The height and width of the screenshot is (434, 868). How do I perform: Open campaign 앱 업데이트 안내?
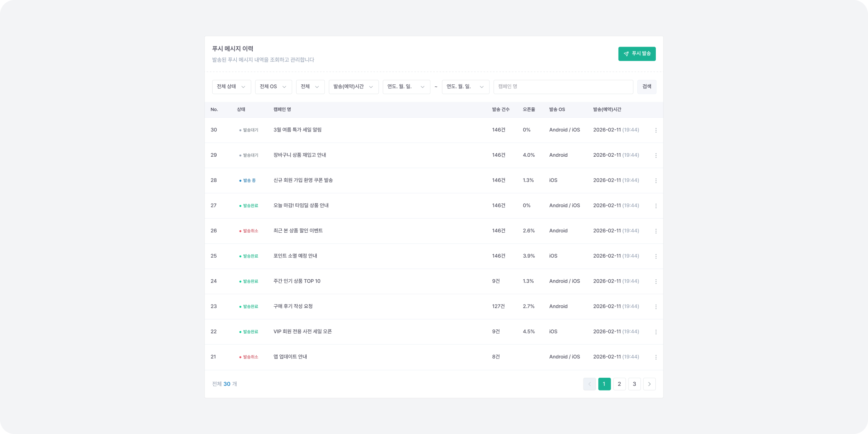click(x=290, y=357)
